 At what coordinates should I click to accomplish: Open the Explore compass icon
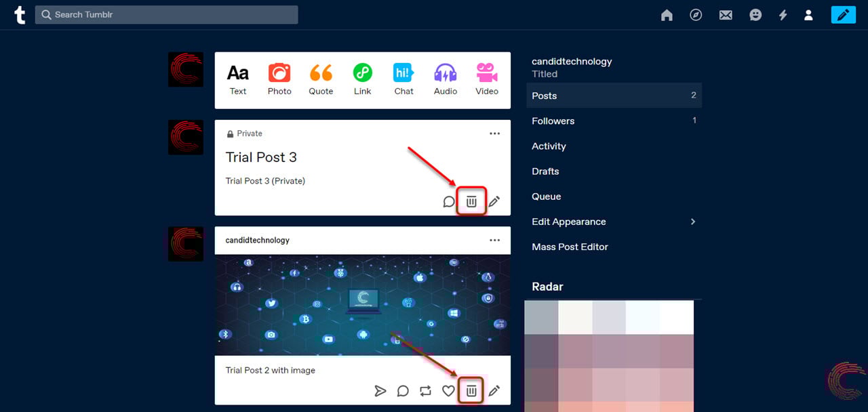pyautogui.click(x=696, y=15)
